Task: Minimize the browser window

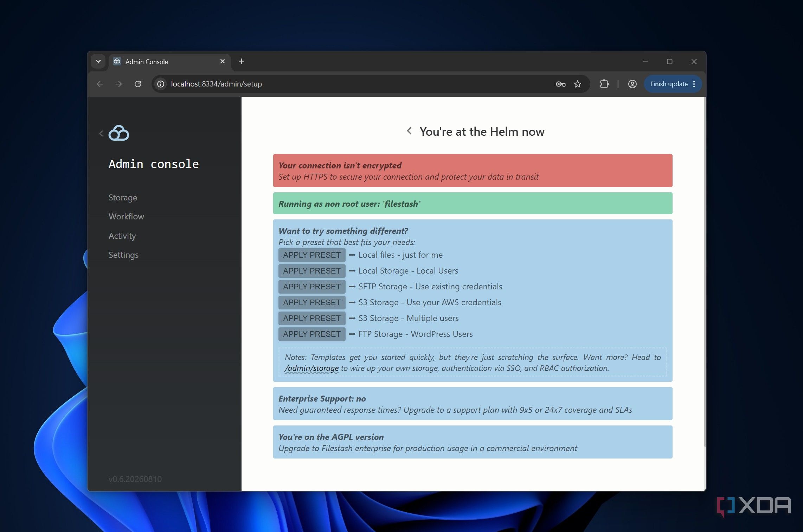Action: pyautogui.click(x=645, y=62)
